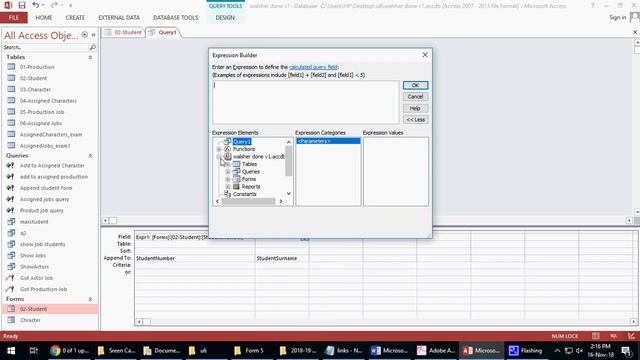Click the Got Actor Job update query icon
Screen dimensions: 640x360
tap(11, 278)
